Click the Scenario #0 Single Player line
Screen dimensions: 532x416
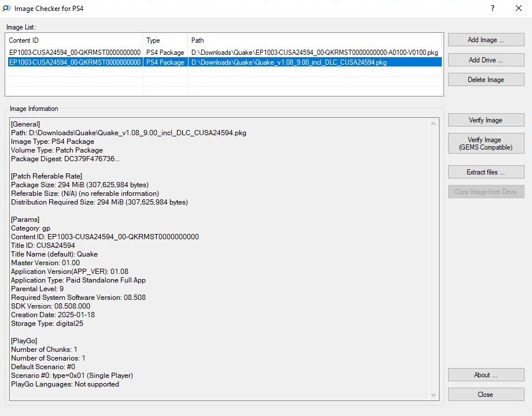[x=72, y=376]
